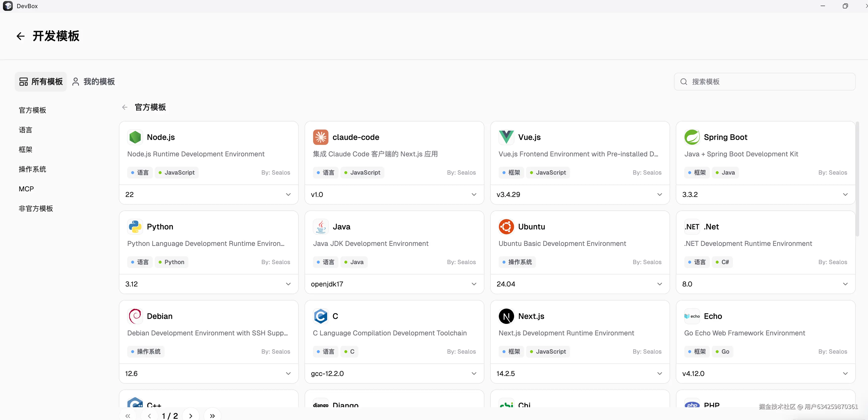Click the Ubuntu orange circle icon

coord(506,227)
